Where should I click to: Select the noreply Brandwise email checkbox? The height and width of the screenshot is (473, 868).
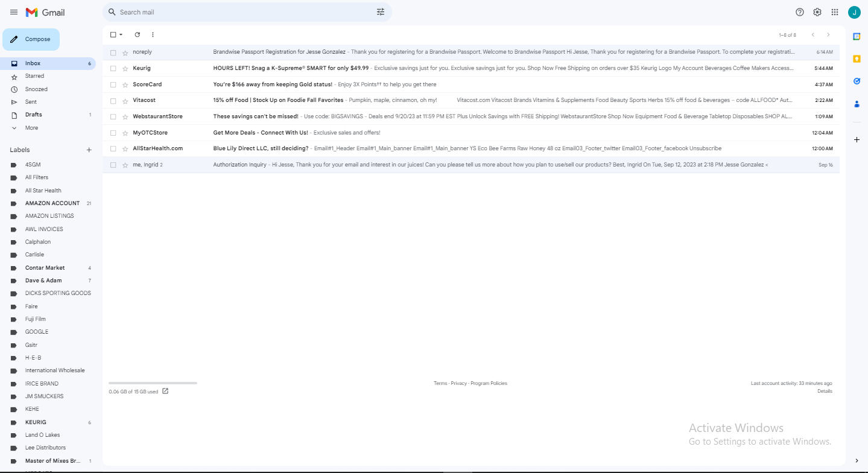(113, 52)
